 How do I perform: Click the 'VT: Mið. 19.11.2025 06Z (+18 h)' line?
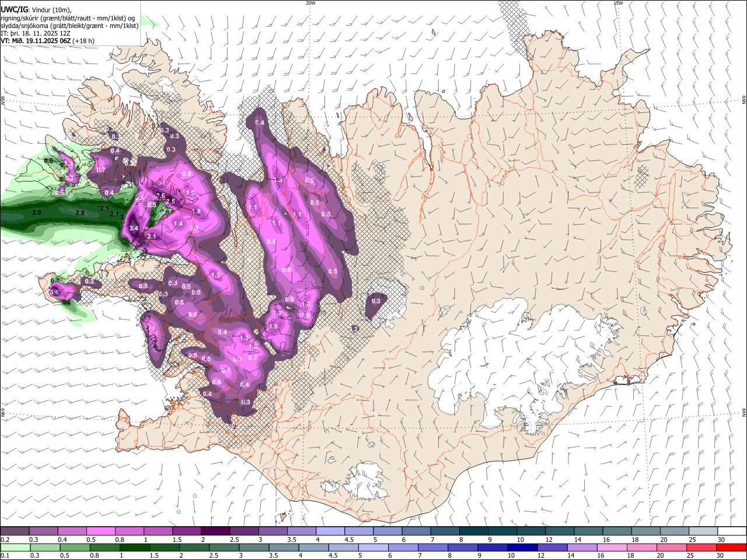pos(47,41)
